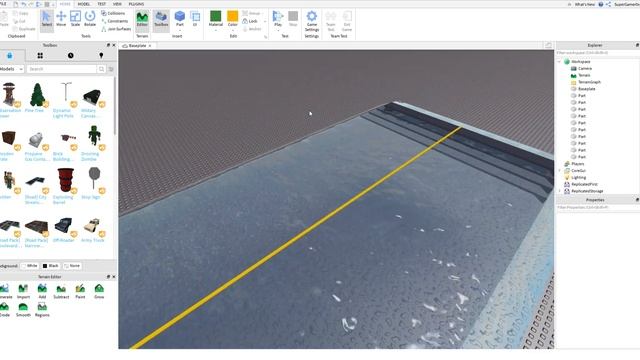Open the TEST ribbon tab
The height and width of the screenshot is (360, 640).
(x=102, y=4)
